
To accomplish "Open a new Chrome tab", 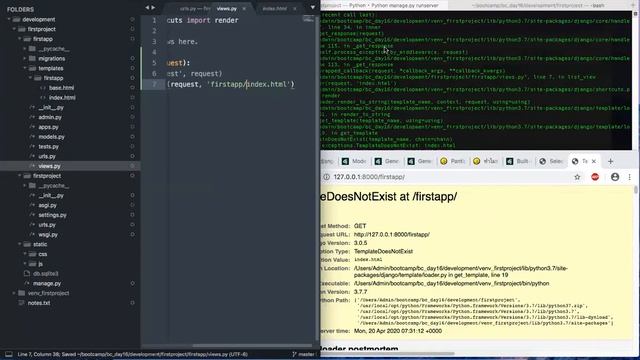I will [x=611, y=161].
